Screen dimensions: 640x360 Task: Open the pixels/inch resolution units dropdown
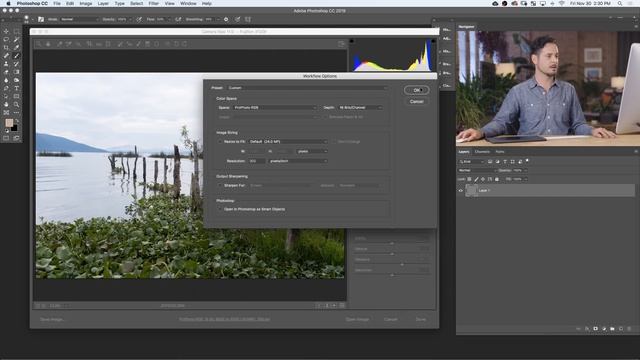(298, 161)
